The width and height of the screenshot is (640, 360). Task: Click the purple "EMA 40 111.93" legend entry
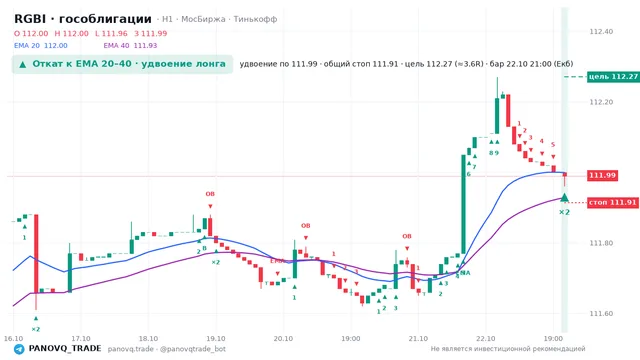tap(130, 46)
